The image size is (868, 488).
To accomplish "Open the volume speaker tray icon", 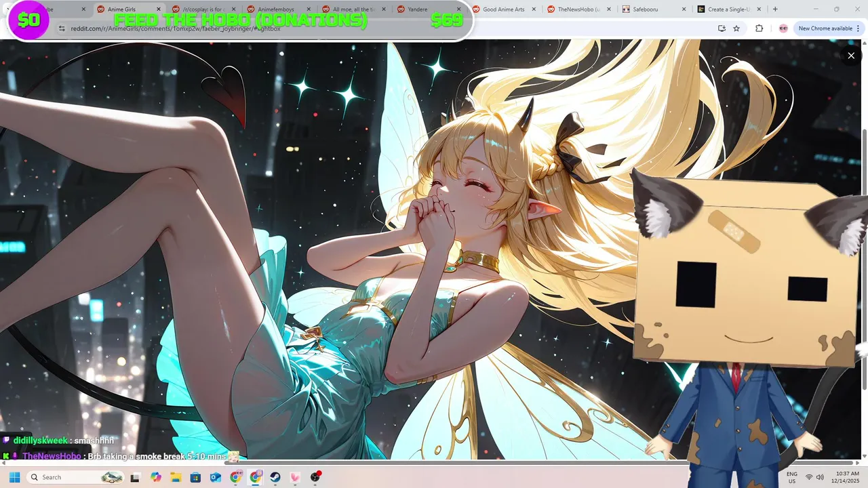I will [820, 477].
